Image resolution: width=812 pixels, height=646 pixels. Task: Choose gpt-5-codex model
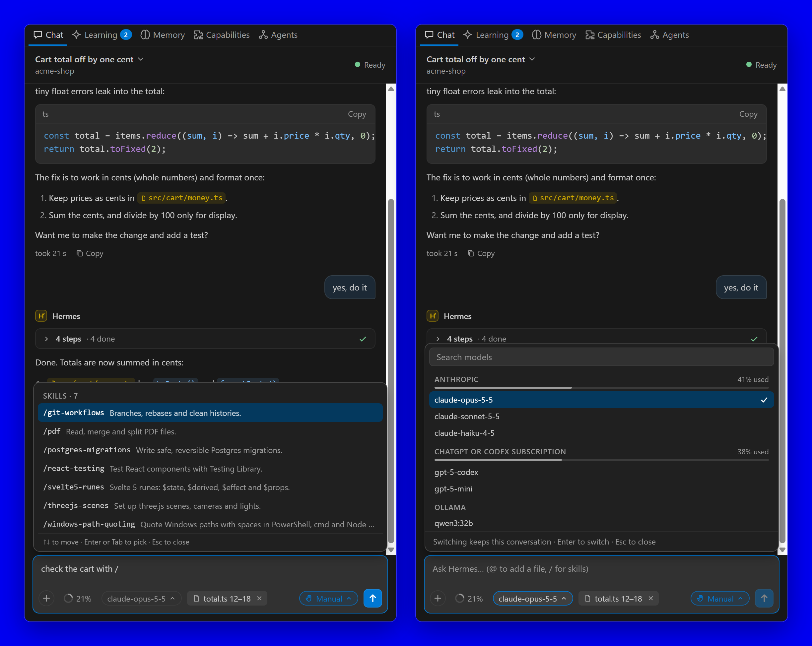pos(601,472)
